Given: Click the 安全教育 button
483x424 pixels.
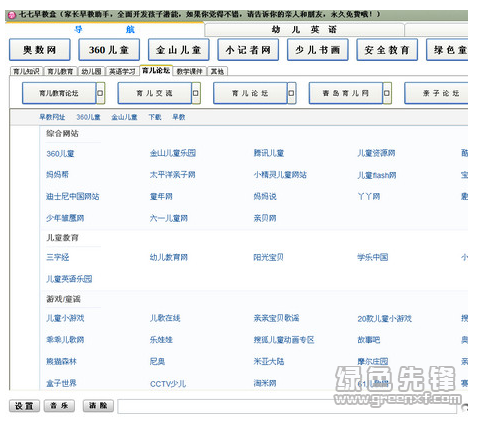Looking at the screenshot, I should [387, 50].
